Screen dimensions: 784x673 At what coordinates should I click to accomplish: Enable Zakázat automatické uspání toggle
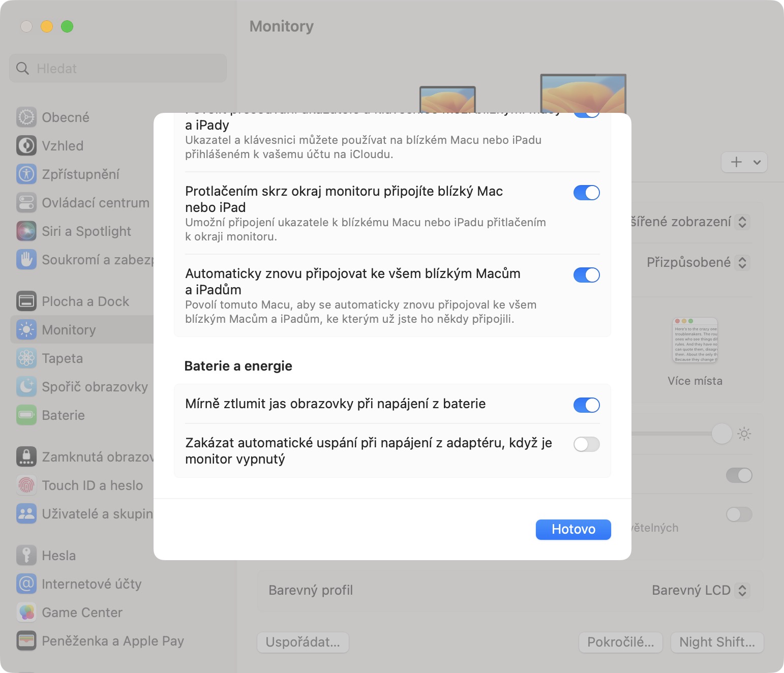(x=586, y=444)
